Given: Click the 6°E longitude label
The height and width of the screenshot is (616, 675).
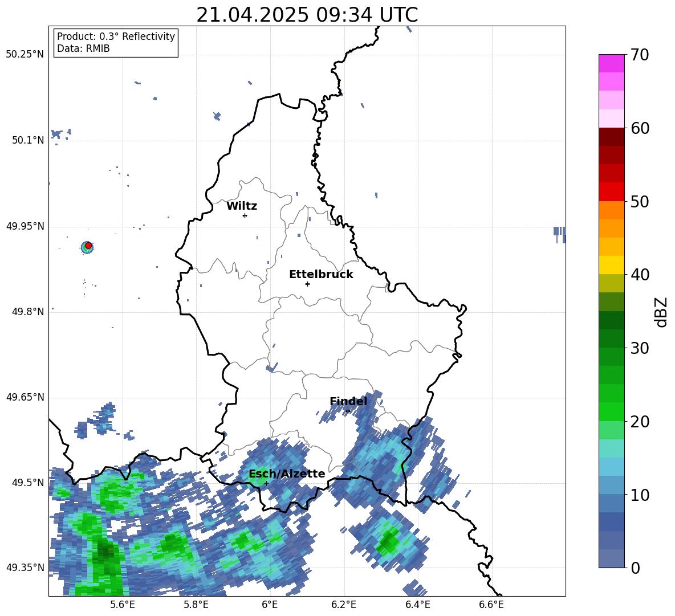Looking at the screenshot, I should pyautogui.click(x=270, y=605).
